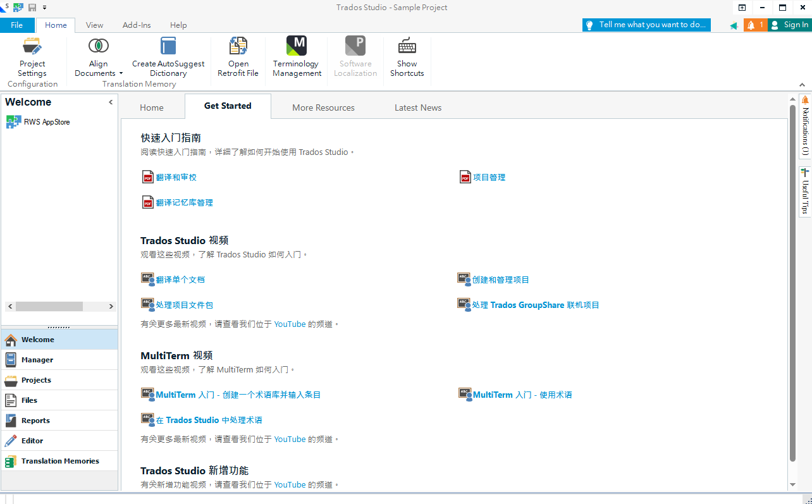
Task: Open RWS AppStore in Welcome pane
Action: click(47, 122)
